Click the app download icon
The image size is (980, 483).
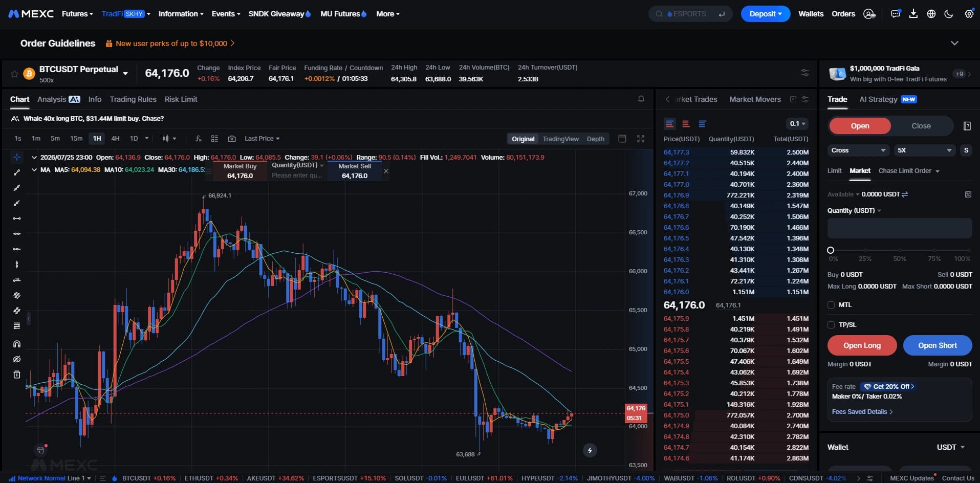[x=913, y=14]
